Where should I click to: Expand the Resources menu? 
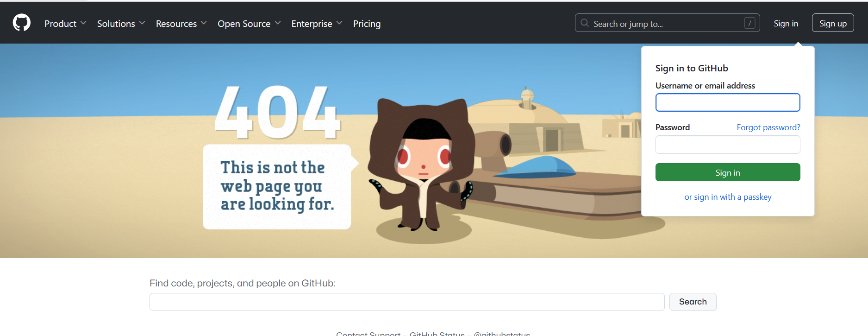tap(181, 24)
